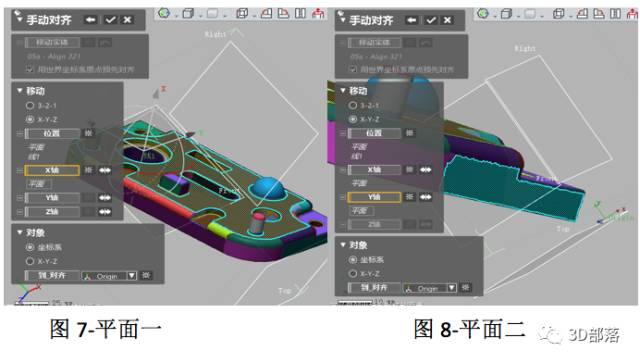Click the faded cube icon in Figure 7 toolbar
The width and height of the screenshot is (640, 363).
click(212, 13)
